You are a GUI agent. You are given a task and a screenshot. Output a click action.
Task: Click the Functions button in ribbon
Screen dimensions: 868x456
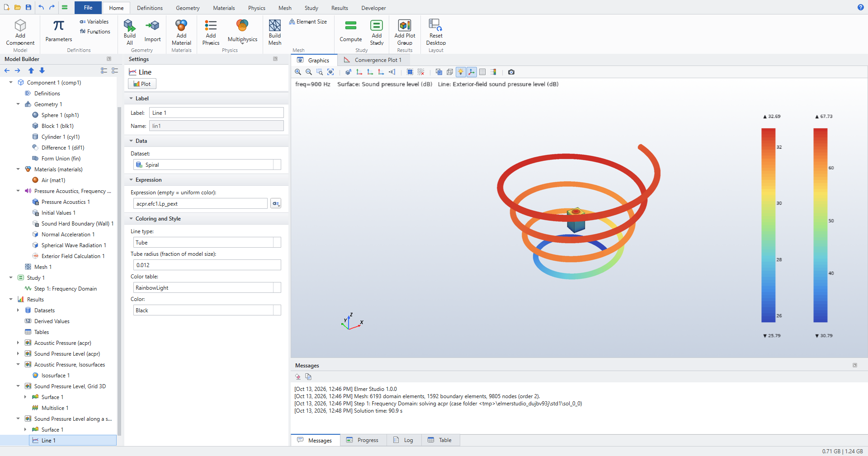pos(95,32)
